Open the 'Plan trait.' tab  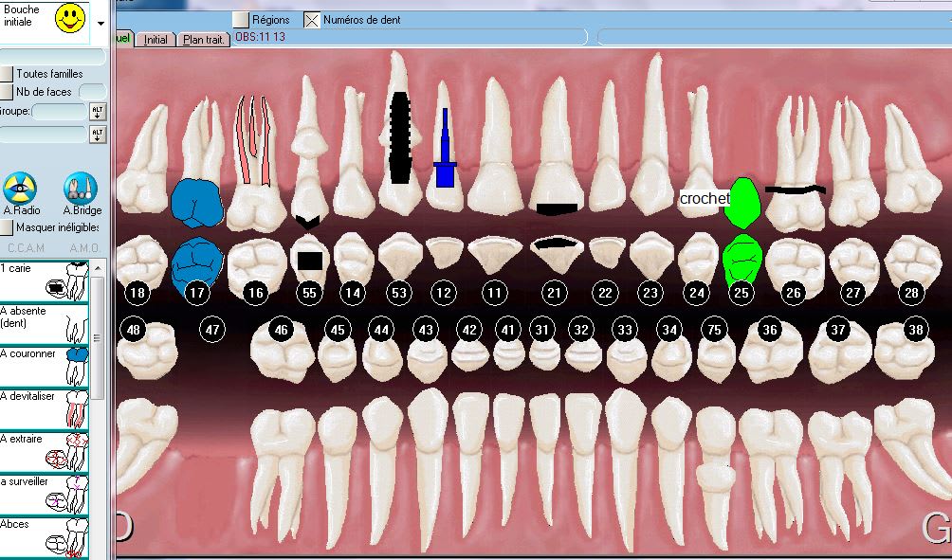(204, 40)
